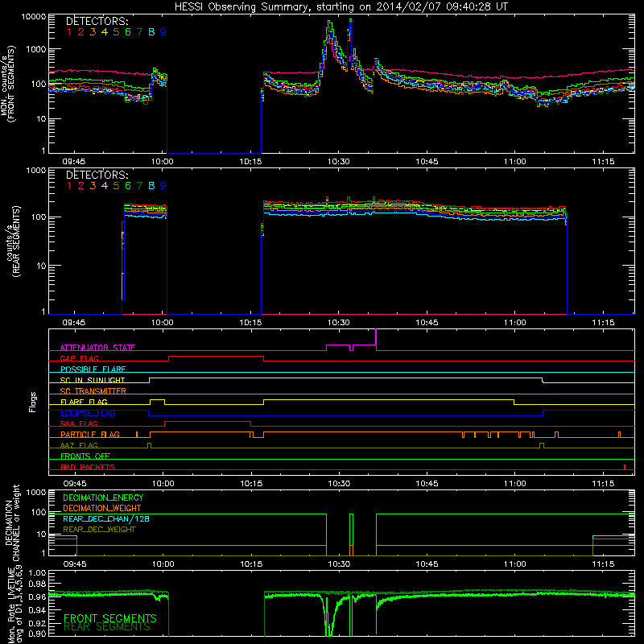The height and width of the screenshot is (644, 644).
Task: Select green detector 6 in rear segments legend
Action: (x=128, y=186)
